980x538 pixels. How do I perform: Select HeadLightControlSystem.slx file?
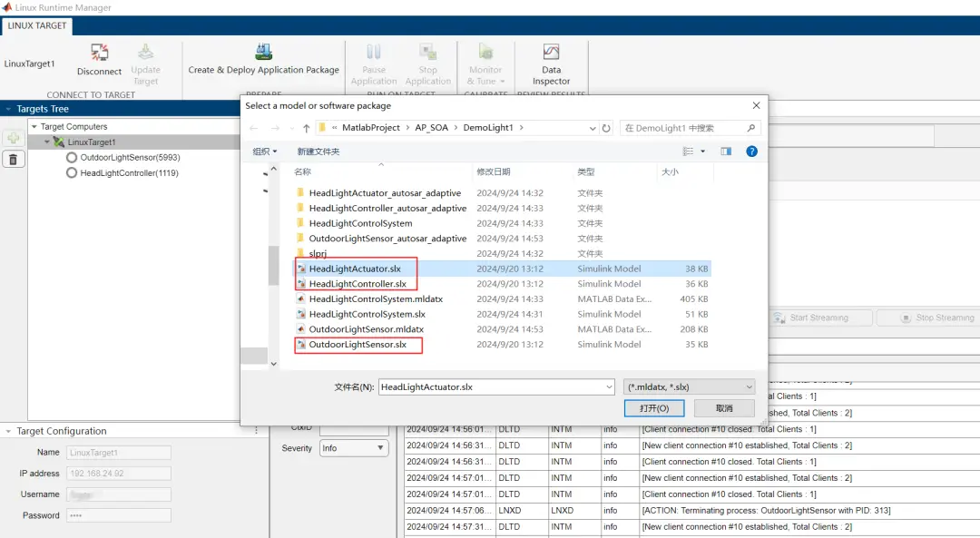point(367,314)
